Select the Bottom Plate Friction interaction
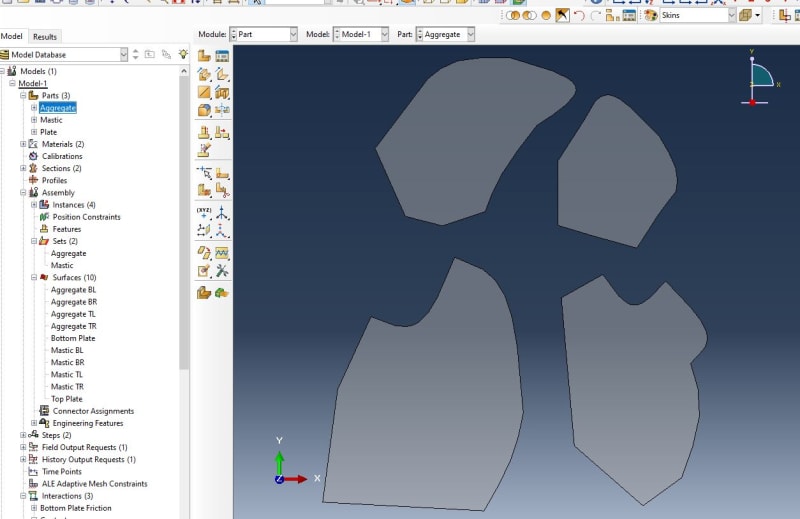800x519 pixels. (76, 508)
